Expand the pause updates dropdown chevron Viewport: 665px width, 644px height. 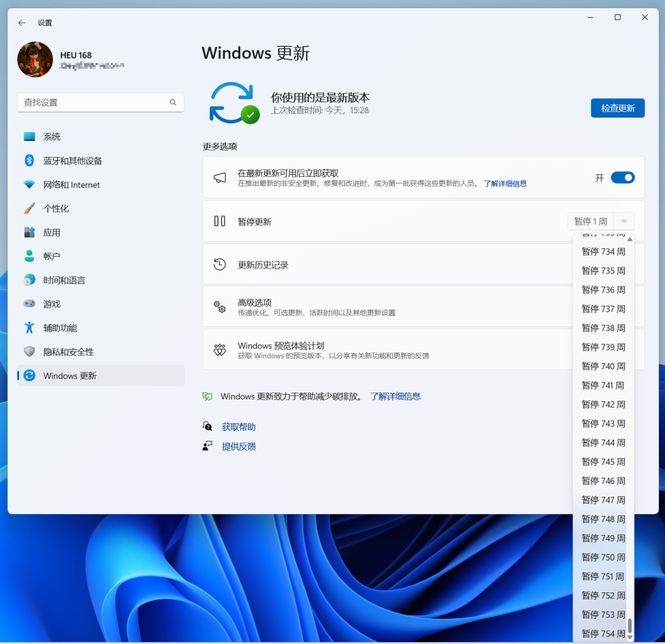tap(624, 222)
